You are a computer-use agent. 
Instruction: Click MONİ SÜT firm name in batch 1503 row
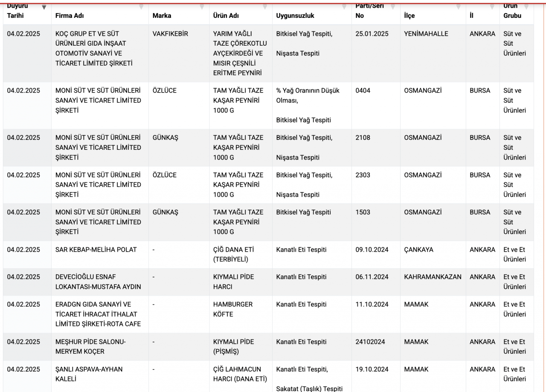click(x=98, y=222)
